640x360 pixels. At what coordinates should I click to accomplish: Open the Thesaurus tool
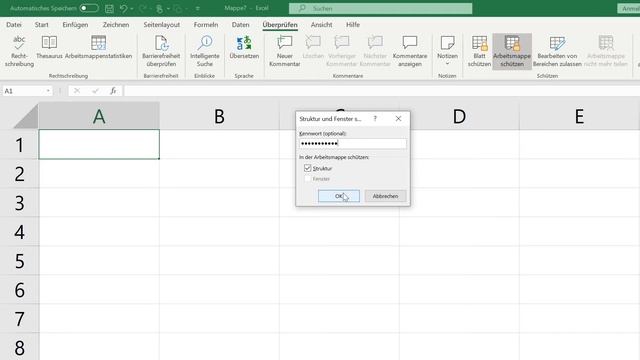click(x=49, y=48)
